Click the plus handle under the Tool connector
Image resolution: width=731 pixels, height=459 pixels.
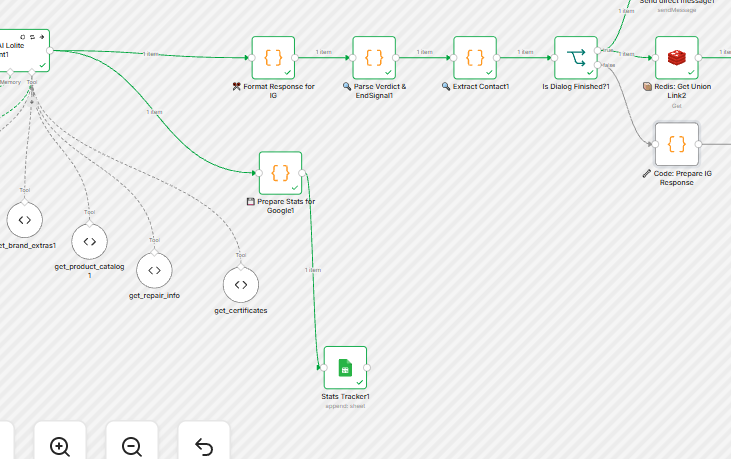[32, 102]
